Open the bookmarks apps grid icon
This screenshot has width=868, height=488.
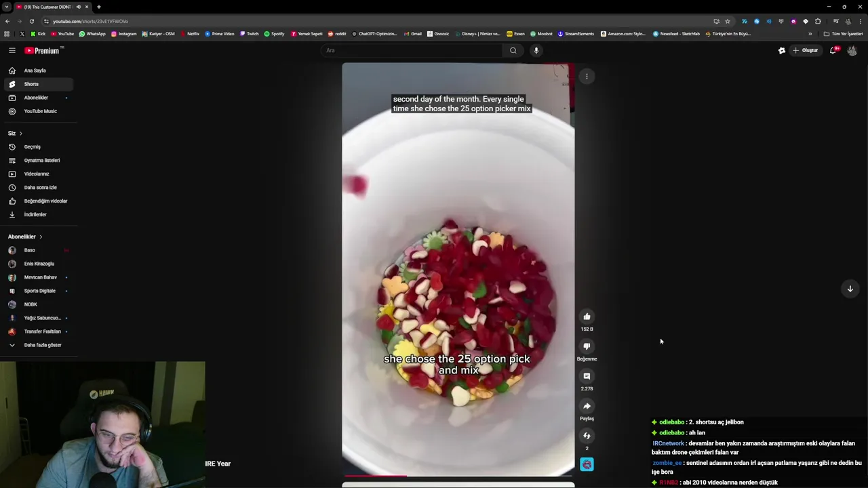point(7,33)
